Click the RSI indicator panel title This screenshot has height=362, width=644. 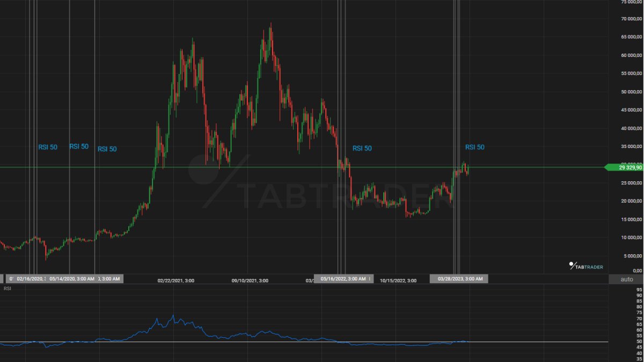[x=8, y=289]
